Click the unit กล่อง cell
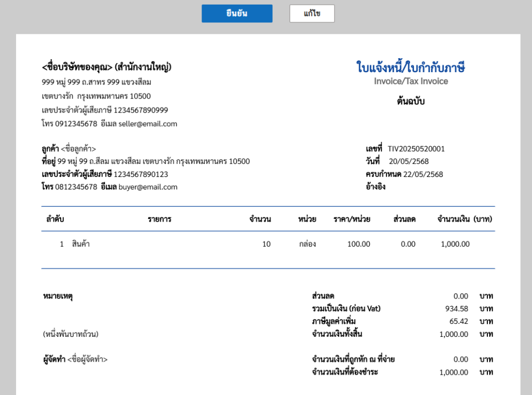Viewport: 532px width, 395px height. point(308,244)
